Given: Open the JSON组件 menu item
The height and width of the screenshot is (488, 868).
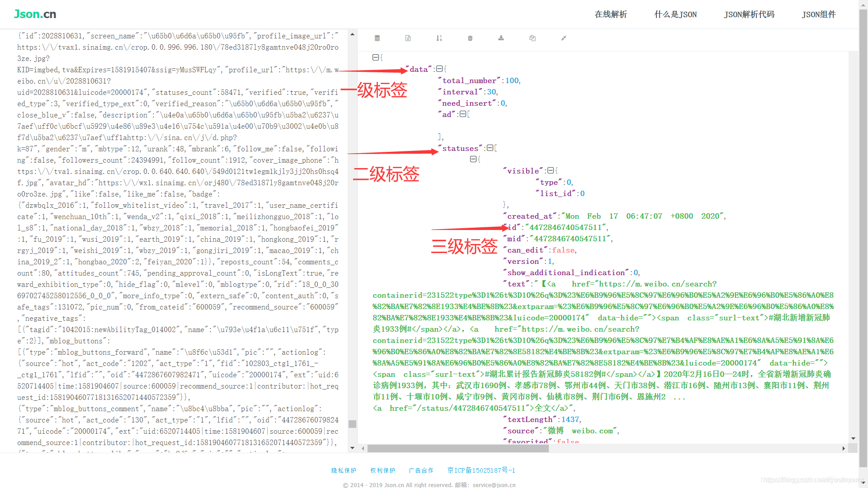Looking at the screenshot, I should [x=819, y=14].
